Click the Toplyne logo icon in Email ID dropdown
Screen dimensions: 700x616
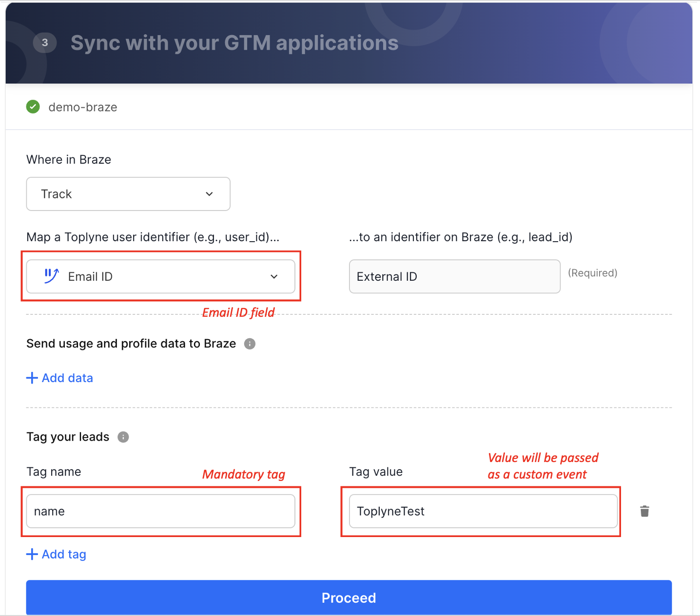(51, 276)
